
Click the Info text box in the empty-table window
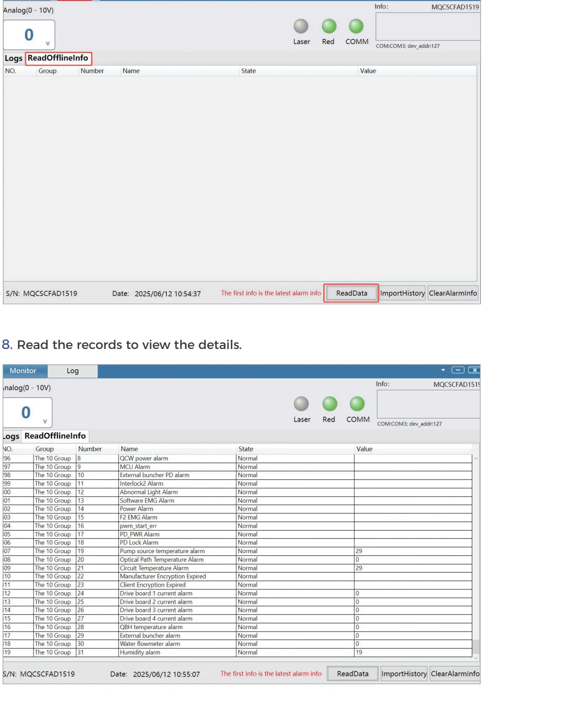pos(428,26)
